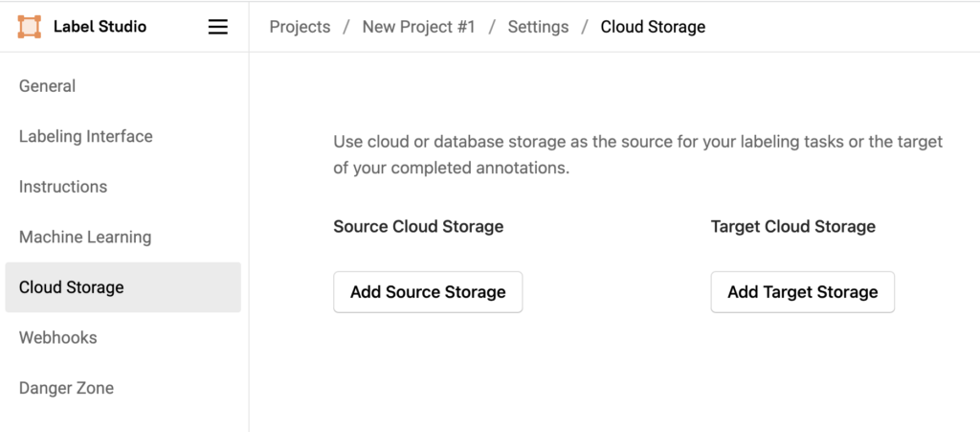This screenshot has height=432, width=980.
Task: Click the Add Source Storage button
Action: point(428,292)
